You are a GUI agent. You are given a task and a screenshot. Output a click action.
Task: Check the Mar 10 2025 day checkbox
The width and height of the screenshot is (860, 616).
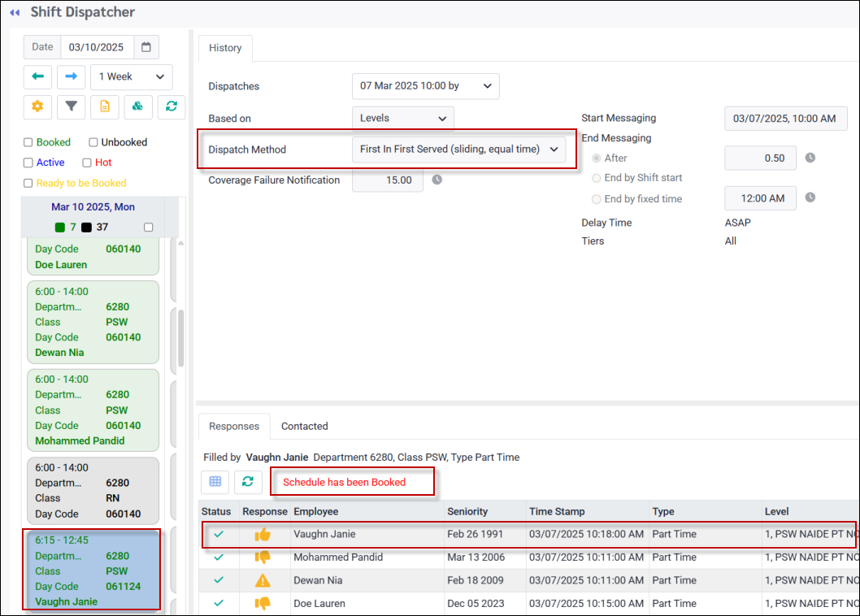click(148, 227)
